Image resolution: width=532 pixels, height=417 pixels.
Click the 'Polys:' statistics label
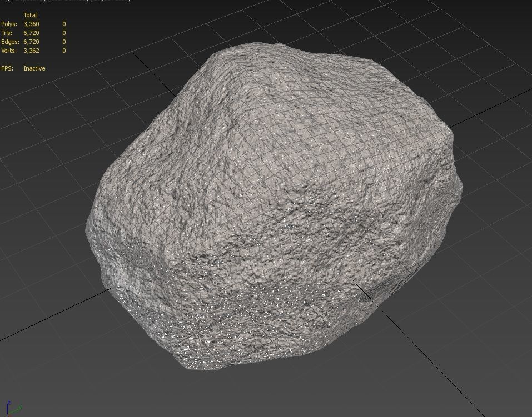(x=9, y=24)
